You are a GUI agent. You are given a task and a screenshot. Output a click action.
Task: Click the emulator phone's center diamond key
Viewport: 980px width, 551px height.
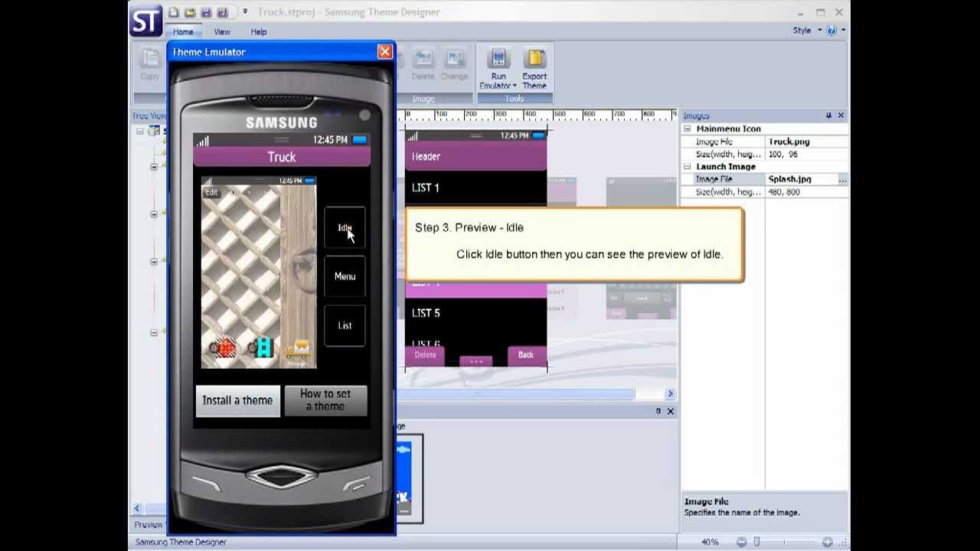281,478
